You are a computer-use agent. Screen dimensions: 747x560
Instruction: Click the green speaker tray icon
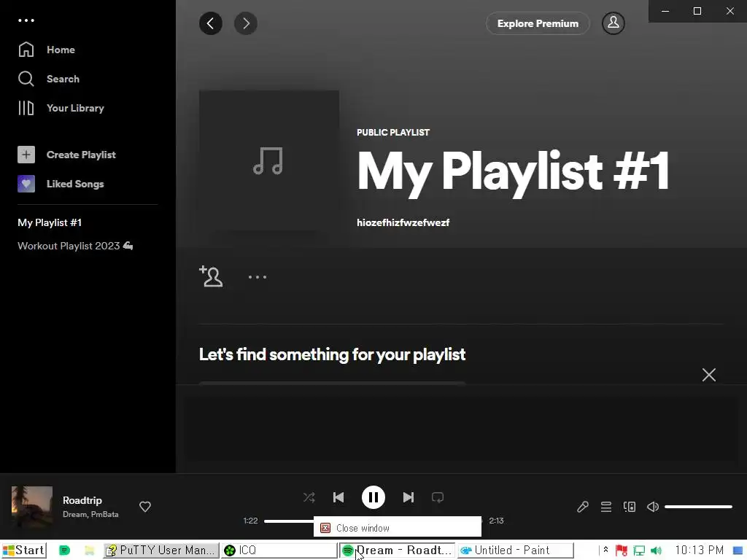point(656,551)
